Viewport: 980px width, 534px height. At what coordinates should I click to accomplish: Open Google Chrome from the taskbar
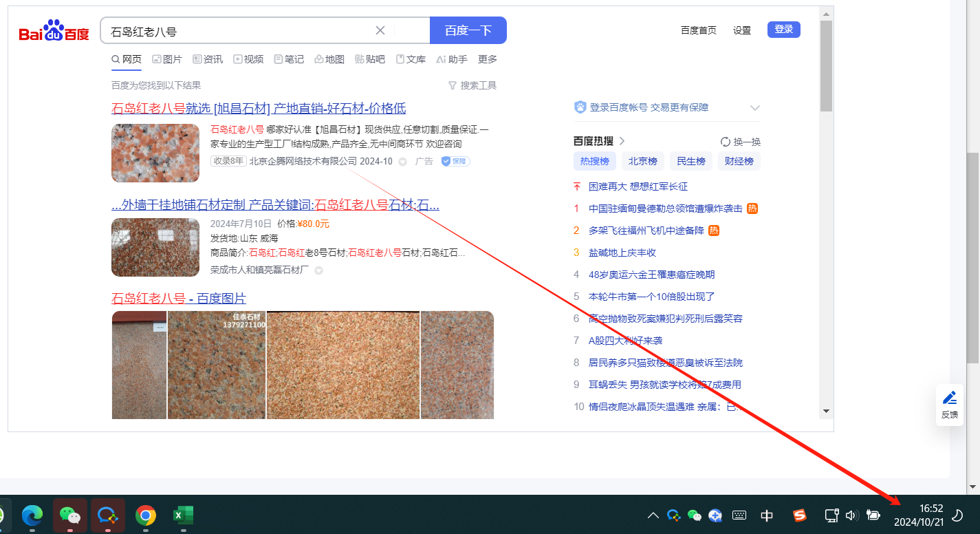pyautogui.click(x=145, y=514)
